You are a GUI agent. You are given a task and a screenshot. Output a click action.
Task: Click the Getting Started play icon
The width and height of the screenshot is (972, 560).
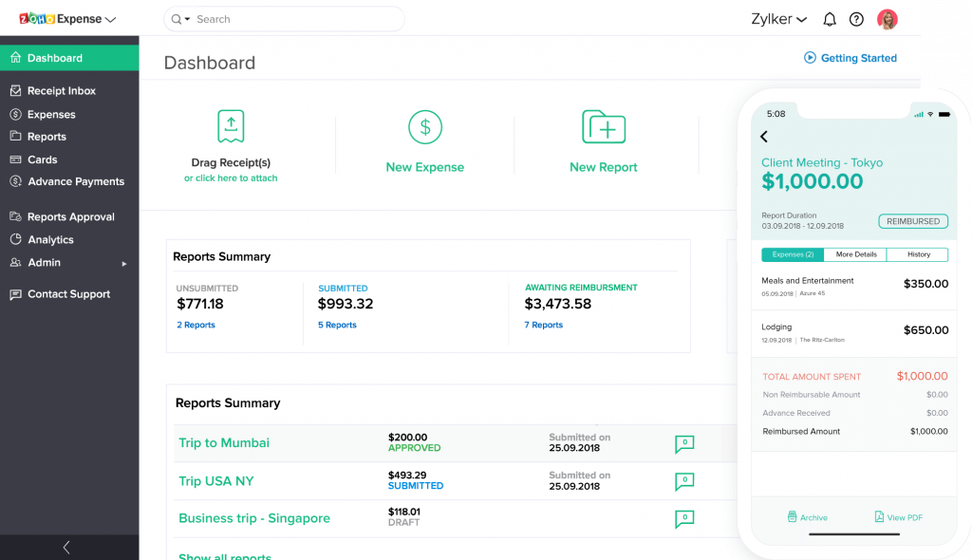(810, 58)
